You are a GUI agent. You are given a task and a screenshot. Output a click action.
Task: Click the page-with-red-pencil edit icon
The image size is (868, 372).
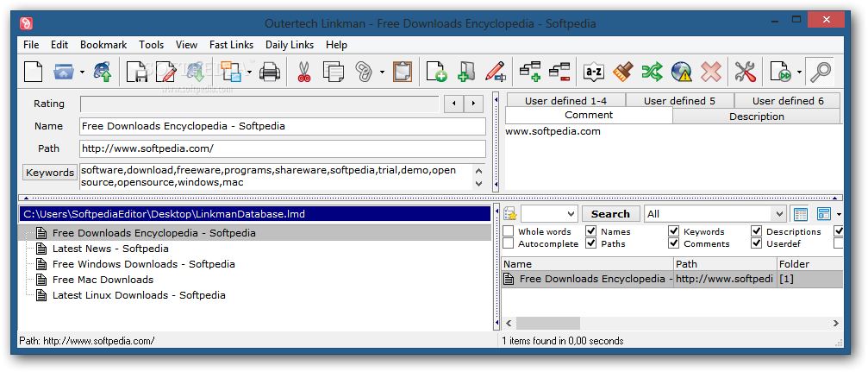click(166, 72)
